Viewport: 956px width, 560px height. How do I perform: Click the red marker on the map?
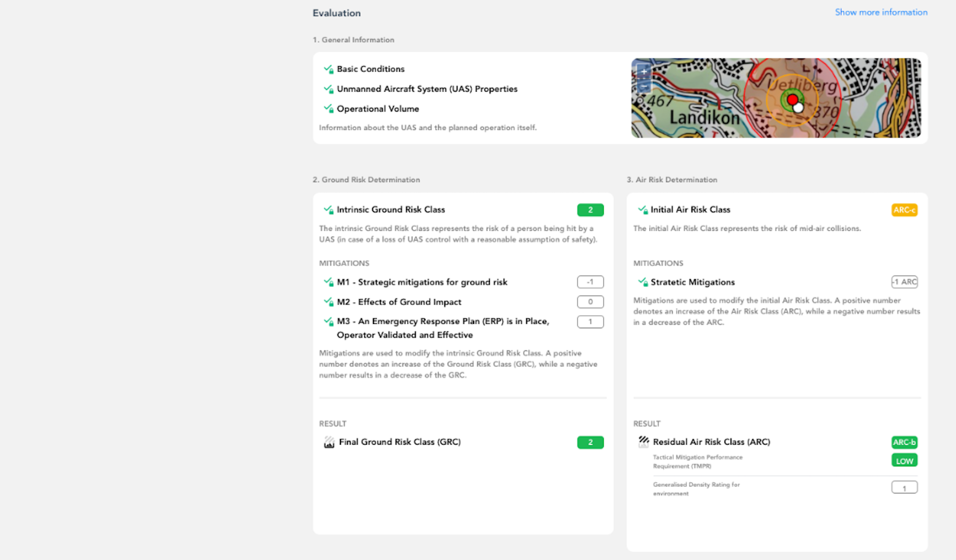[792, 100]
